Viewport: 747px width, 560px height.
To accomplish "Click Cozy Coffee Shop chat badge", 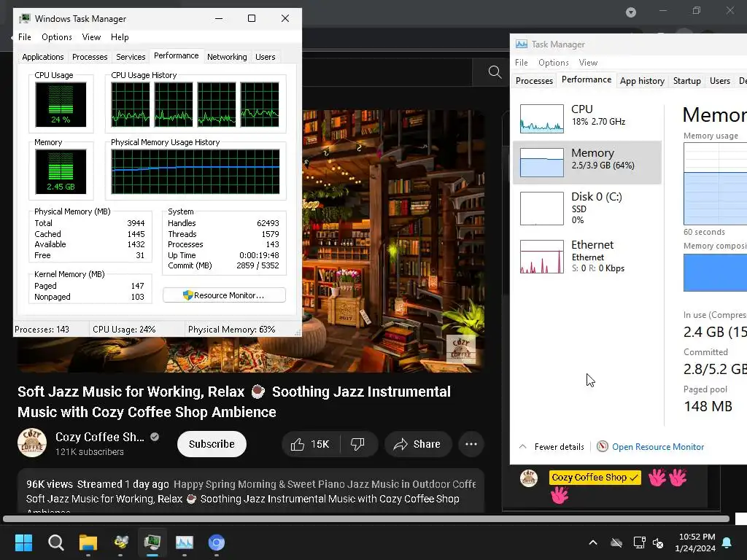I will [x=595, y=477].
